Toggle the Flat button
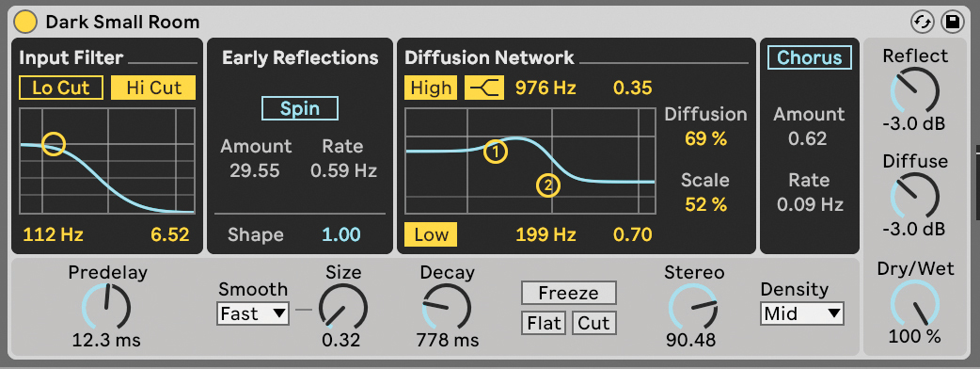 (x=544, y=323)
